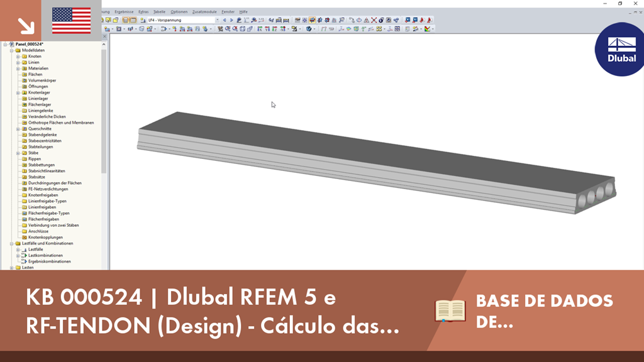Expand the Querschnitte tree node
The height and width of the screenshot is (362, 644).
(x=18, y=129)
